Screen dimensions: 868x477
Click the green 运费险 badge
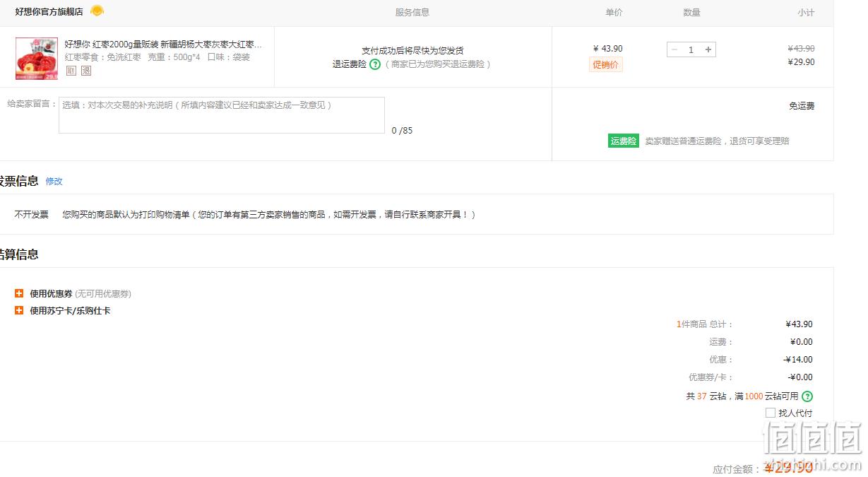pyautogui.click(x=623, y=141)
